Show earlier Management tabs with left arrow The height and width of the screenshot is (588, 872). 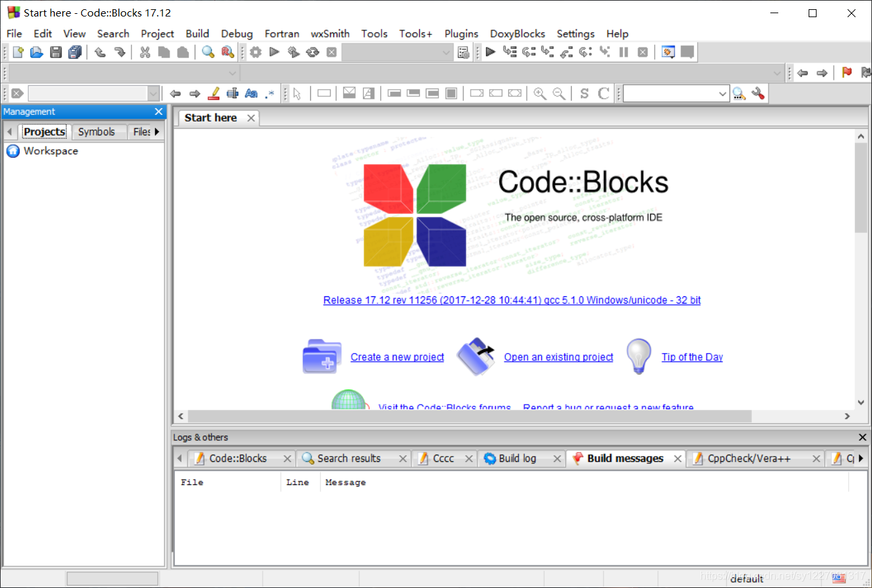[9, 132]
